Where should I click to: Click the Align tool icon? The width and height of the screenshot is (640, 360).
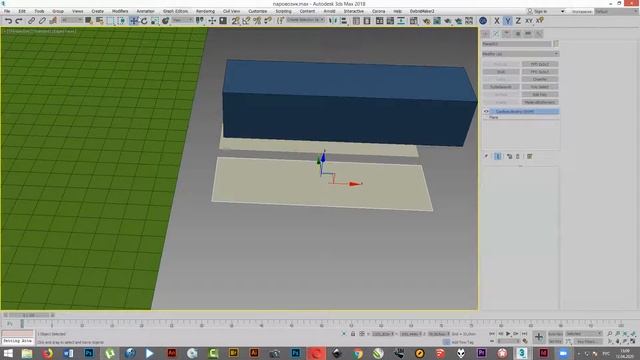point(344,20)
